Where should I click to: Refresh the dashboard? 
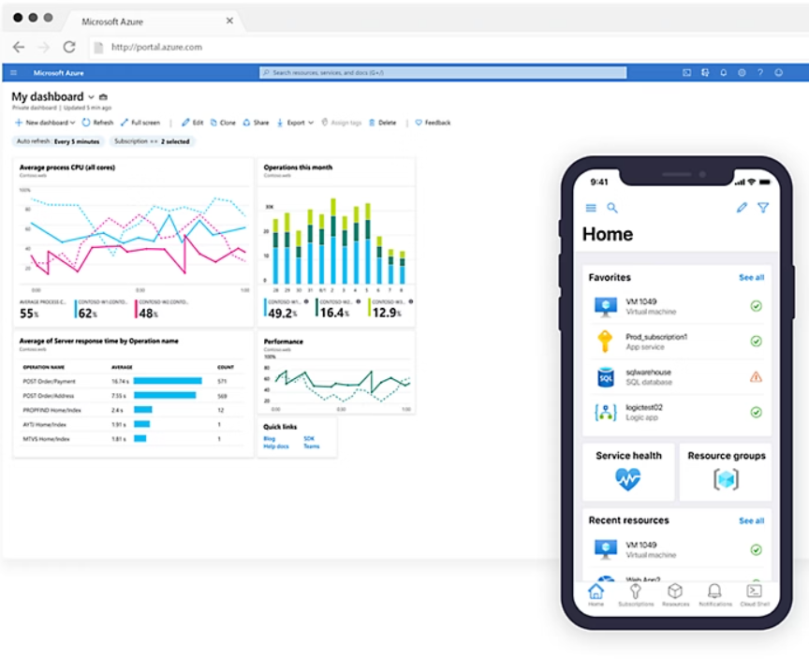click(x=97, y=123)
